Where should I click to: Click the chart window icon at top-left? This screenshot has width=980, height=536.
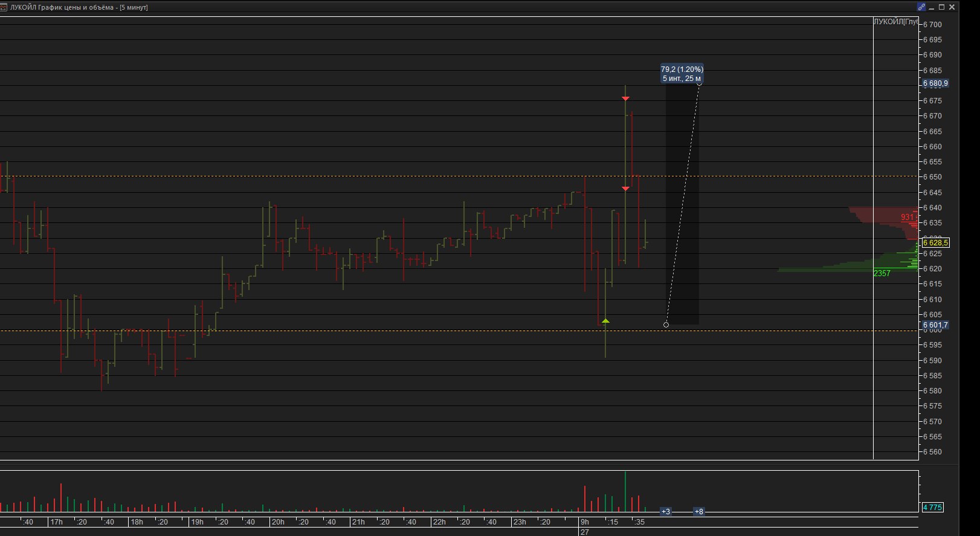(x=4, y=7)
